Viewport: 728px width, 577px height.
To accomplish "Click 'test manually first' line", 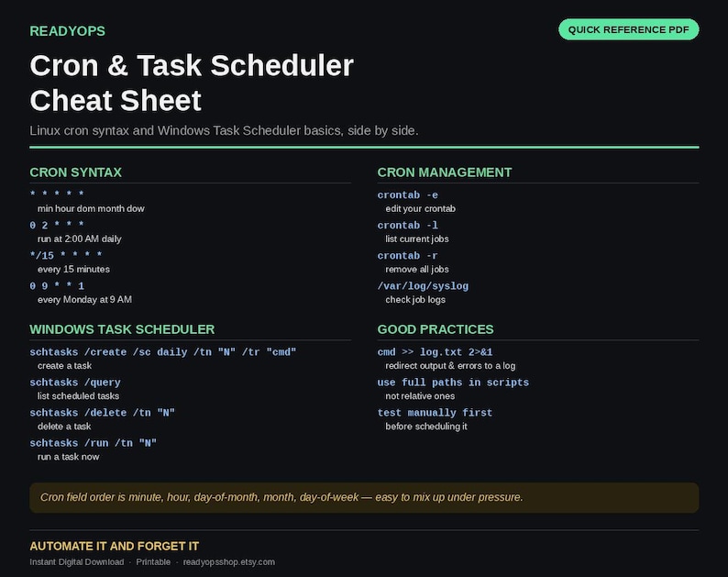I will click(x=435, y=413).
